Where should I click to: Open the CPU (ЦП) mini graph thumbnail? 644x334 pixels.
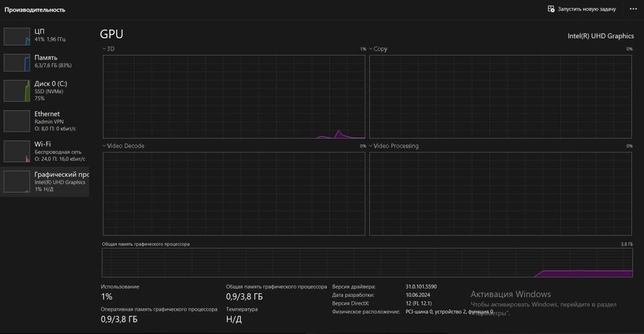(17, 36)
